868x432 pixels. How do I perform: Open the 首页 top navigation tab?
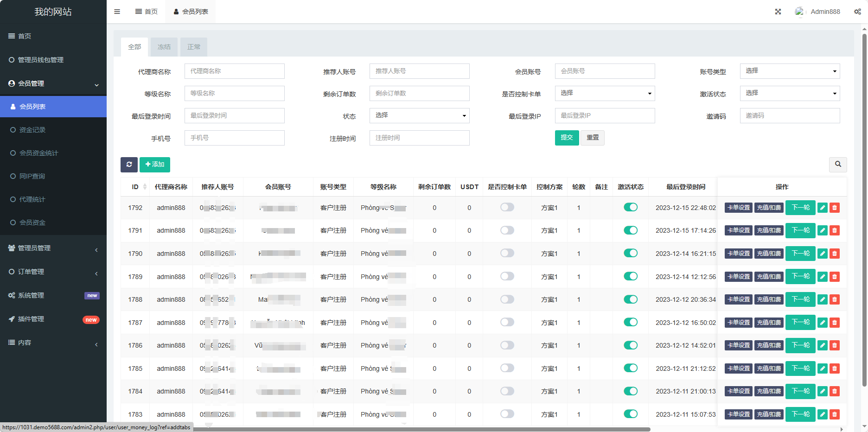[x=147, y=12]
